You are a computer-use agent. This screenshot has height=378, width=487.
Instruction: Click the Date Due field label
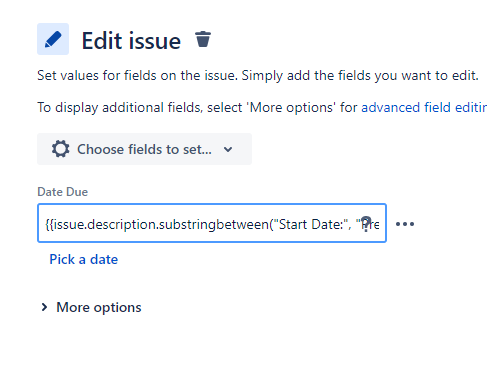[63, 192]
